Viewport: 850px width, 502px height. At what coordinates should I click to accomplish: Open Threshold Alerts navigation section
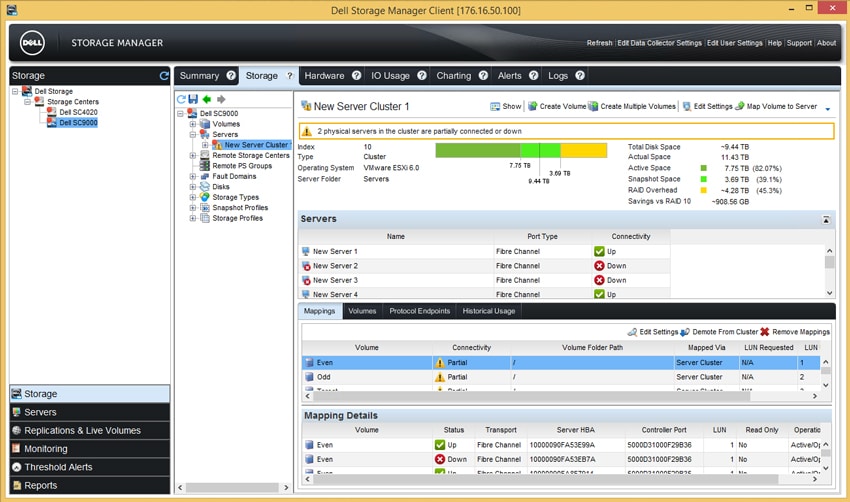tap(89, 467)
